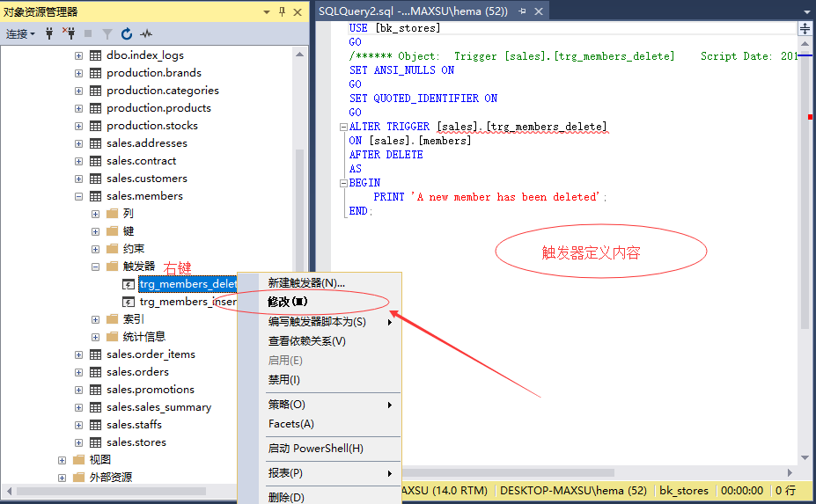Image resolution: width=816 pixels, height=504 pixels.
Task: Expand the 列 folder node
Action: (x=95, y=214)
